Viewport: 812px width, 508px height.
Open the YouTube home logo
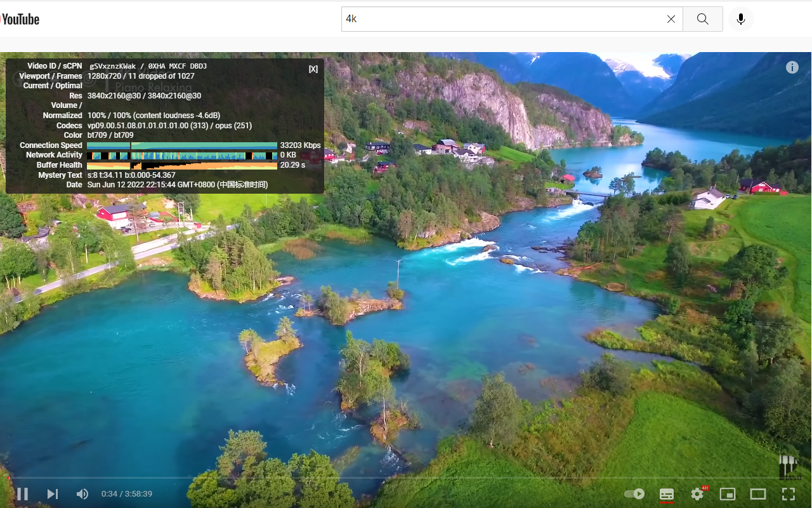(20, 19)
